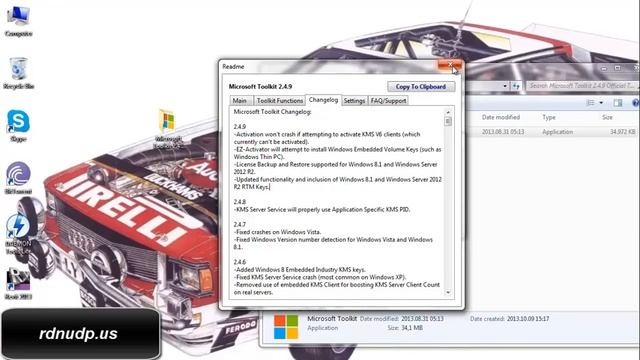Click the changelog scrollbar thumb
The height and width of the screenshot is (360, 640).
click(x=448, y=121)
